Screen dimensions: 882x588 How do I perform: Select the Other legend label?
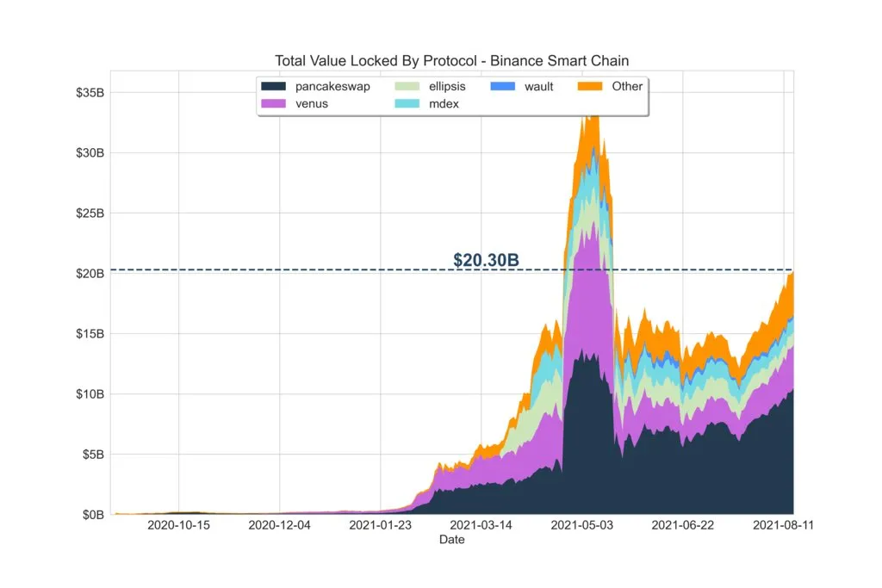tap(627, 86)
